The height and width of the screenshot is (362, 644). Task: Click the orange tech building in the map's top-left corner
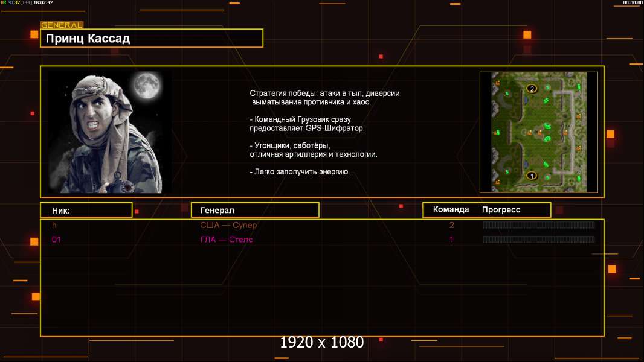[497, 83]
